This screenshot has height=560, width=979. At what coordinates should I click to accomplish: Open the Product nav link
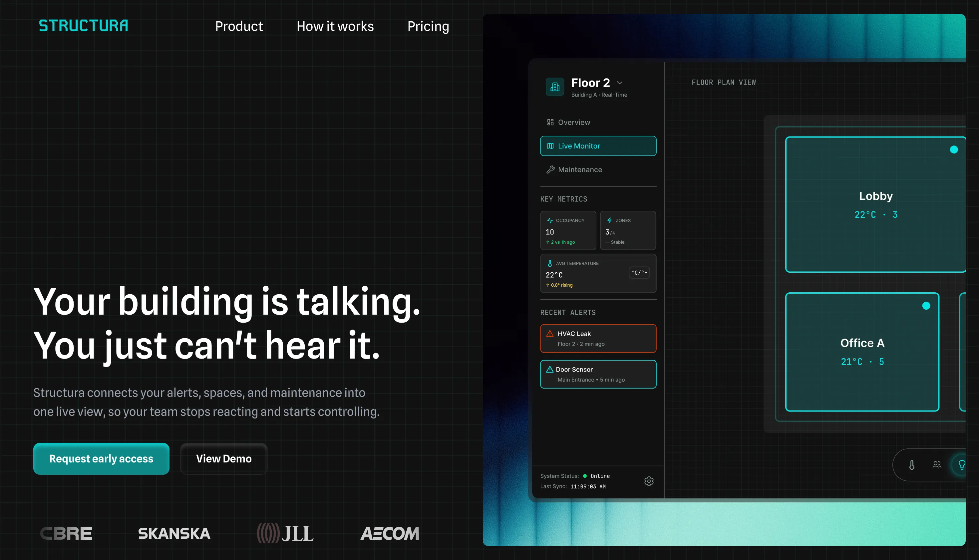[x=239, y=26]
